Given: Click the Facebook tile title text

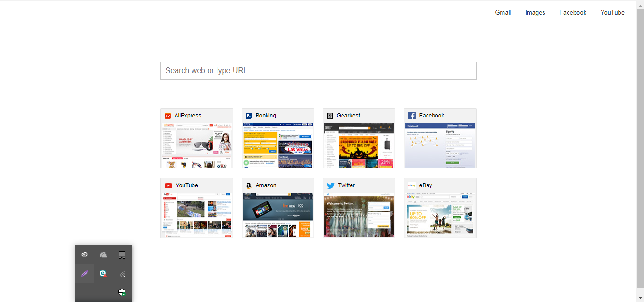Looking at the screenshot, I should (x=432, y=116).
